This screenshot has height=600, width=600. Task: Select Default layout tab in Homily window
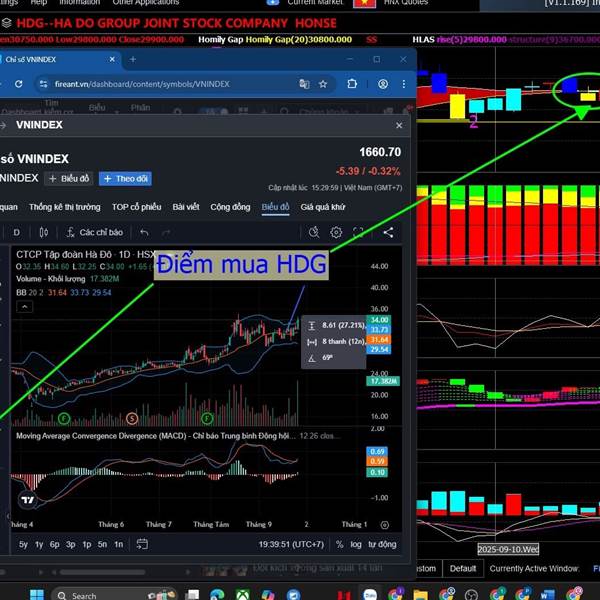pos(463,569)
